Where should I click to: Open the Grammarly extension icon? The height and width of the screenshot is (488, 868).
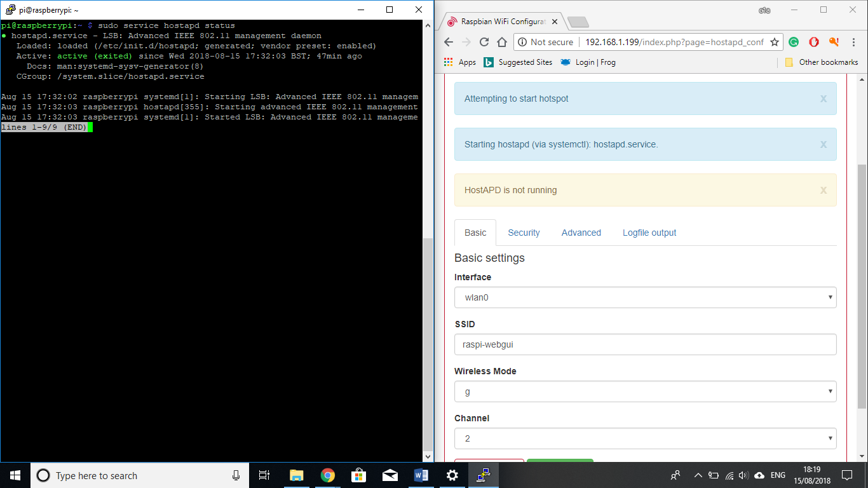click(794, 42)
